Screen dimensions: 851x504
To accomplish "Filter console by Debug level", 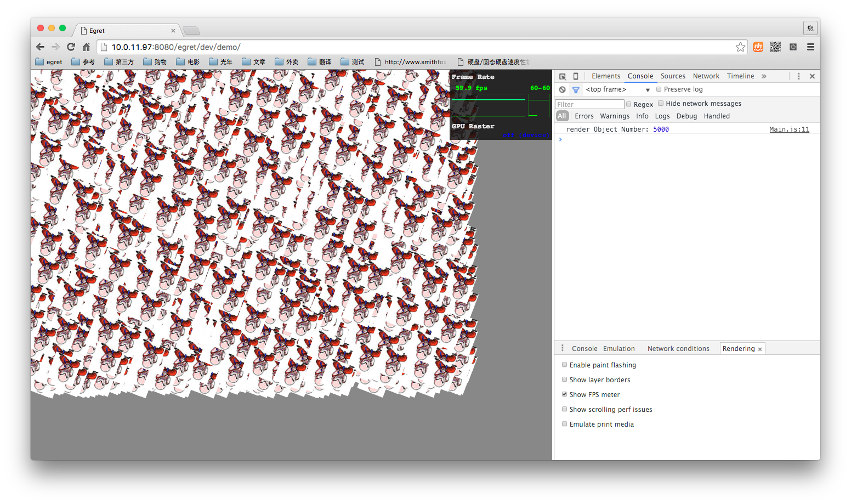I will pyautogui.click(x=687, y=116).
